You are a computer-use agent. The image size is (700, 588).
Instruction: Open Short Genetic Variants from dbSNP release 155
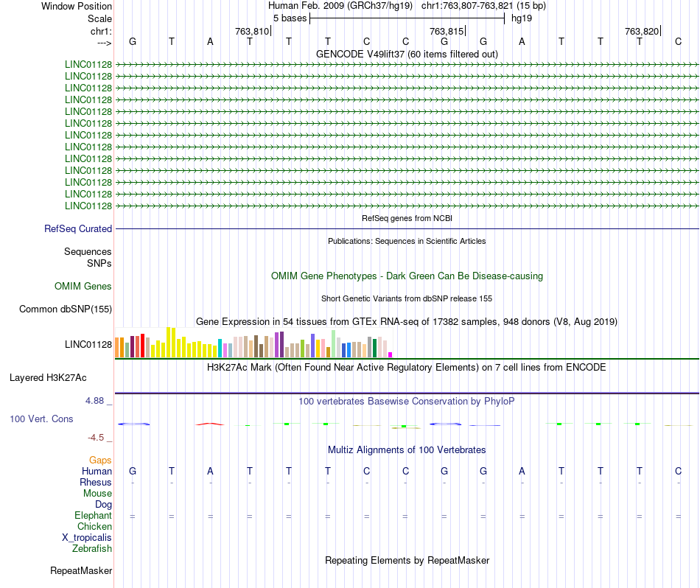click(407, 298)
